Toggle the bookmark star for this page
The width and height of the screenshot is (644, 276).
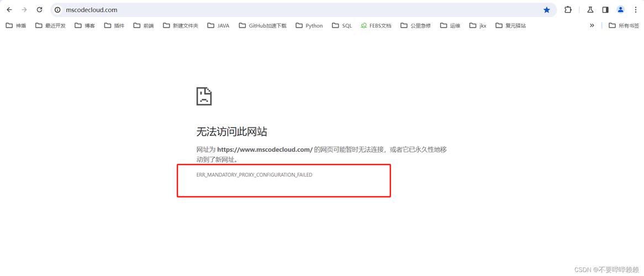click(547, 10)
